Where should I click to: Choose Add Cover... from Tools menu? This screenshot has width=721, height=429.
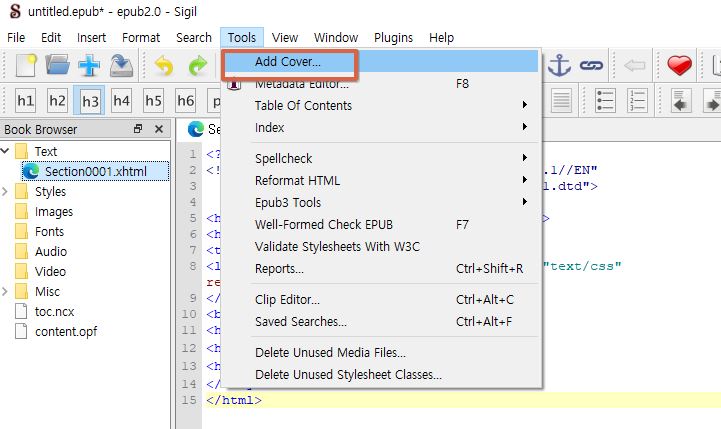[x=381, y=61]
